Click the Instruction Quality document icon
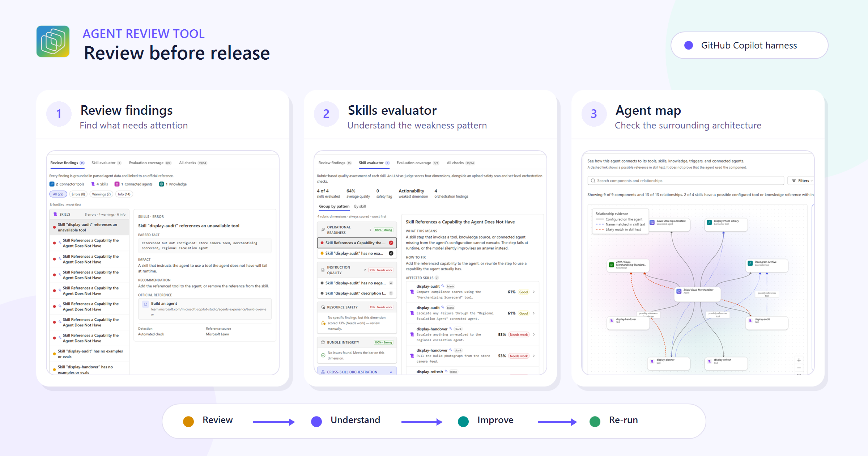Screen dimensions: 868x456 pyautogui.click(x=323, y=270)
